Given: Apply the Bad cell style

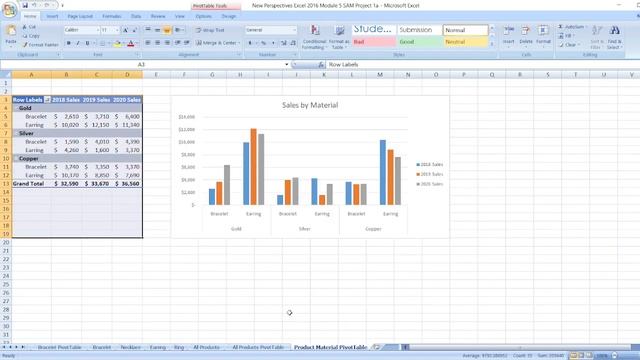Looking at the screenshot, I should tap(374, 42).
